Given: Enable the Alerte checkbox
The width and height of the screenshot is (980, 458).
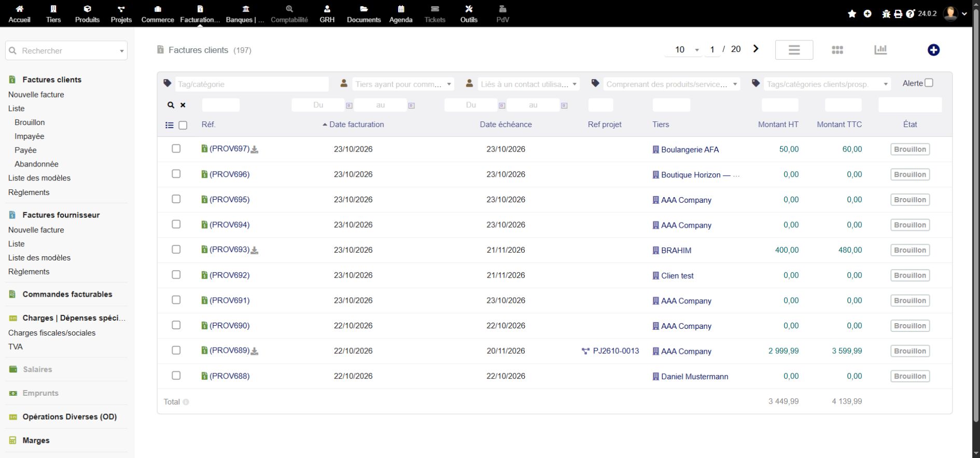Looking at the screenshot, I should pyautogui.click(x=929, y=82).
